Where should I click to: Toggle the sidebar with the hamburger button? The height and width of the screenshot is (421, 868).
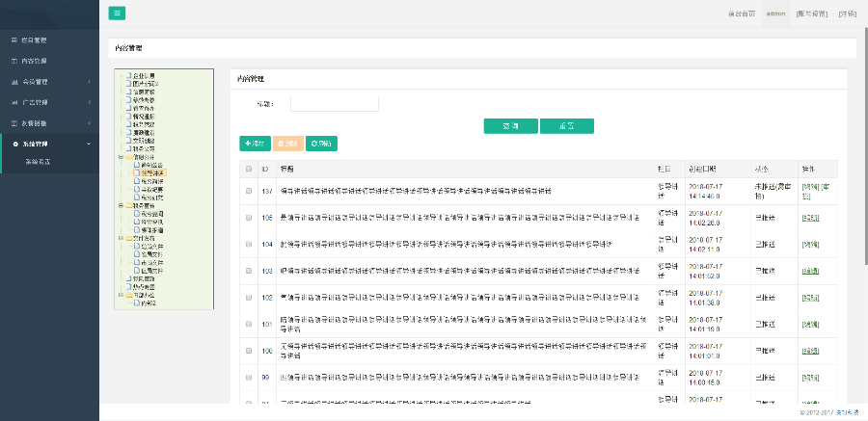[x=117, y=13]
